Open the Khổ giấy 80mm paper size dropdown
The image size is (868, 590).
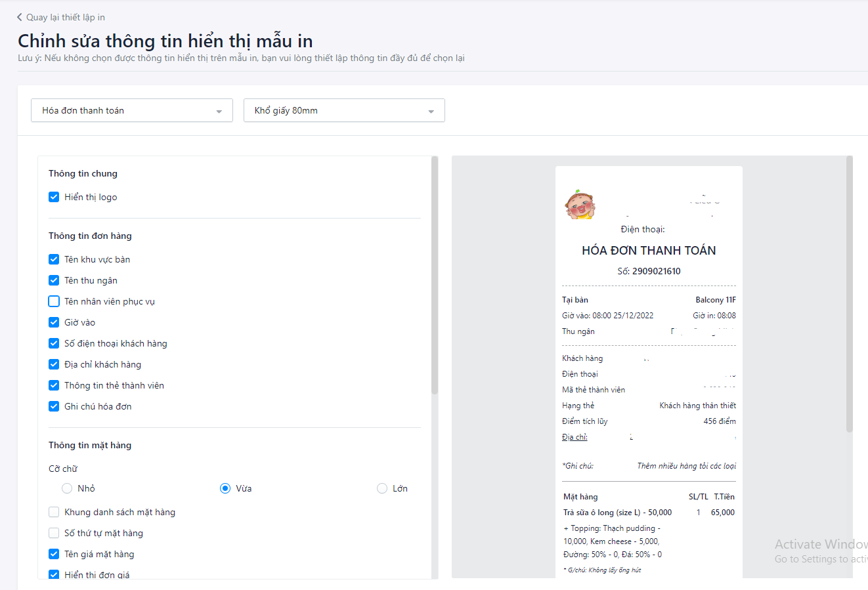coord(344,110)
